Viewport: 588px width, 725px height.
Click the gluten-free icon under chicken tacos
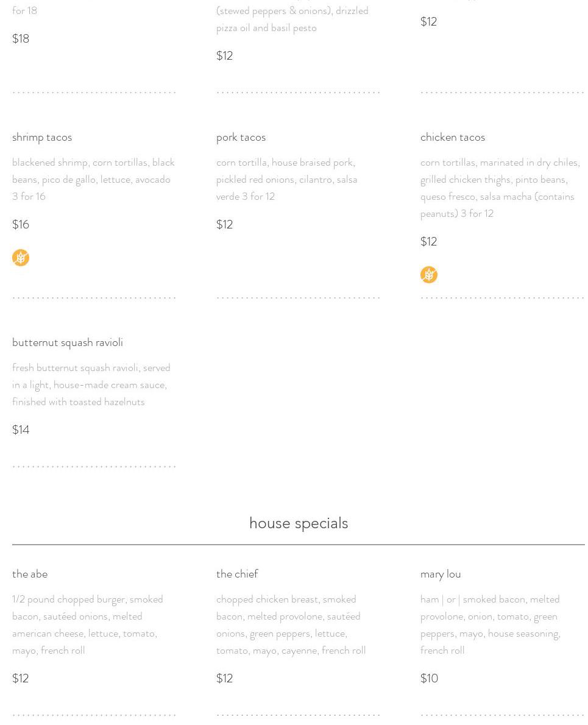click(x=429, y=275)
